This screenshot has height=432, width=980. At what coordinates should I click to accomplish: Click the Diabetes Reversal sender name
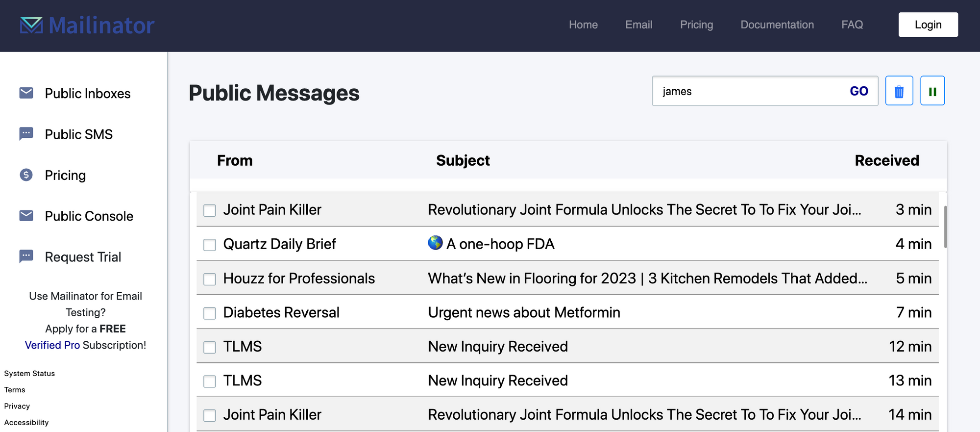coord(281,312)
